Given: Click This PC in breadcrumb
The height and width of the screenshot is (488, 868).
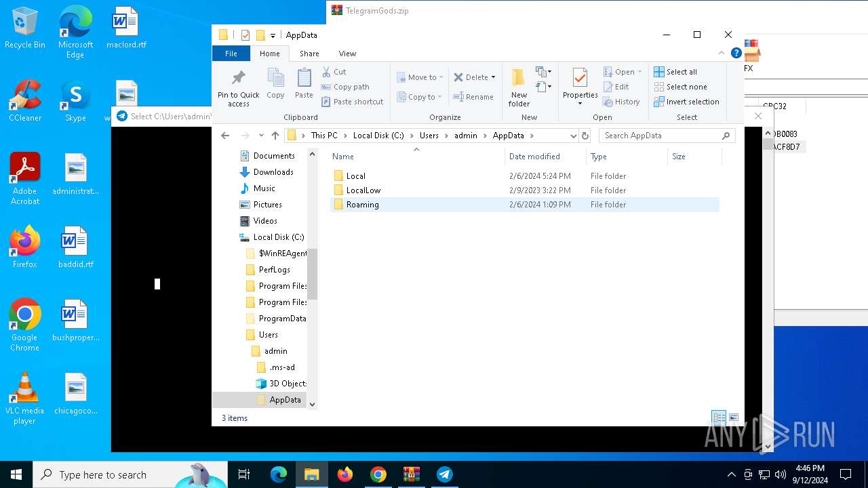Looking at the screenshot, I should click(x=324, y=136).
